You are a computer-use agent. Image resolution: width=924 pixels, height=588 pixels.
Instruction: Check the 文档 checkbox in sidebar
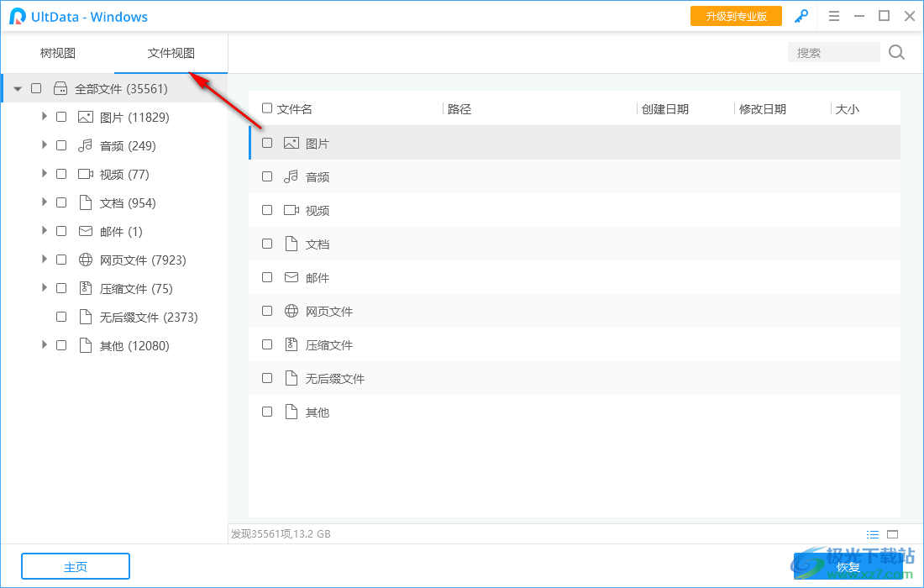(61, 202)
